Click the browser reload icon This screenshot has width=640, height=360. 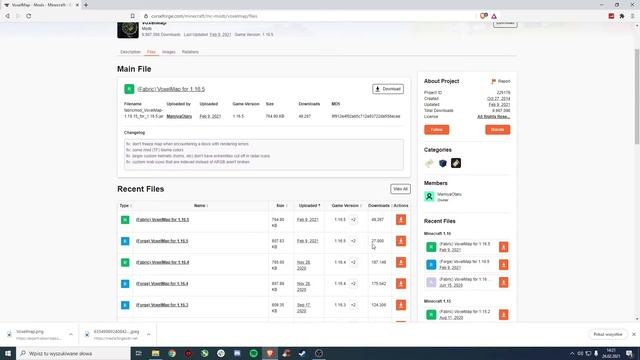coord(29,16)
